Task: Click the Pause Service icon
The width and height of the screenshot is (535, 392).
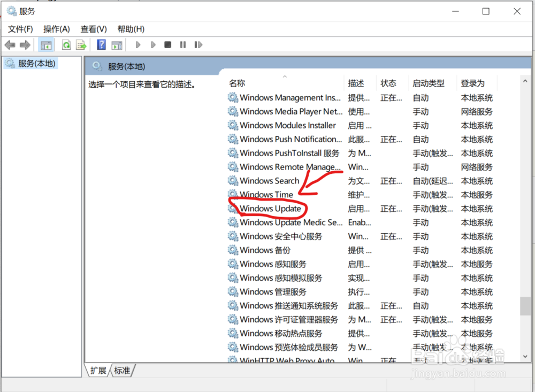Action: [182, 44]
